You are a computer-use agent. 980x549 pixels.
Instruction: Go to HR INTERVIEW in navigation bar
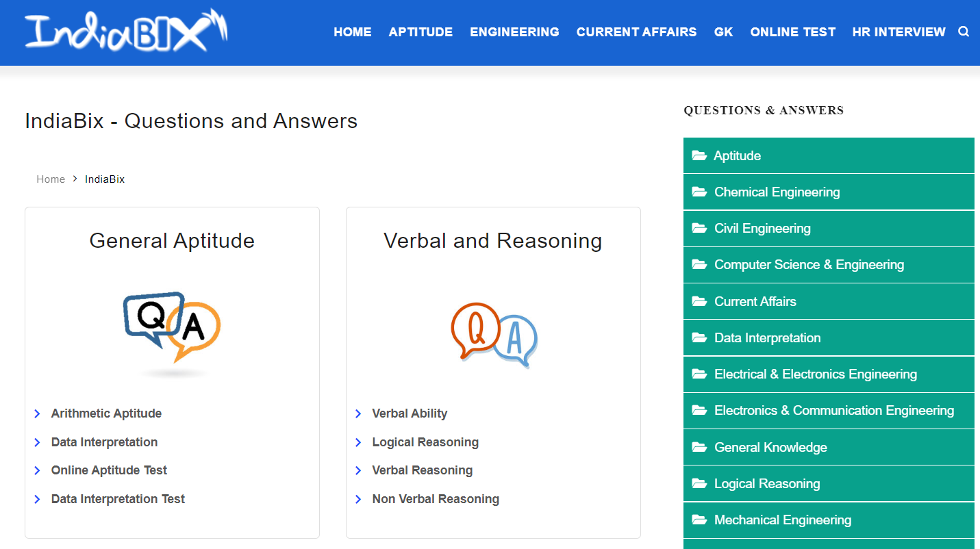(x=899, y=32)
